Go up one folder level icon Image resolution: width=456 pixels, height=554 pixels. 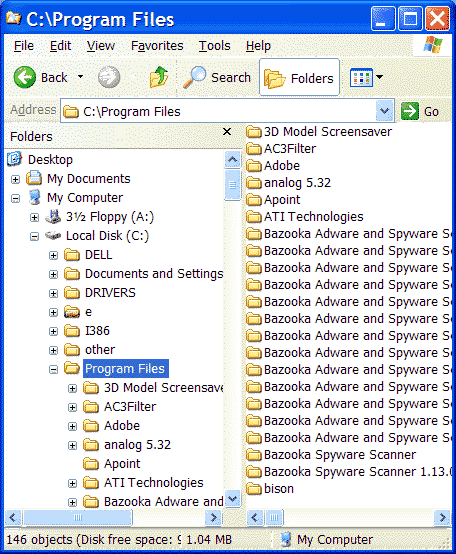tap(159, 77)
